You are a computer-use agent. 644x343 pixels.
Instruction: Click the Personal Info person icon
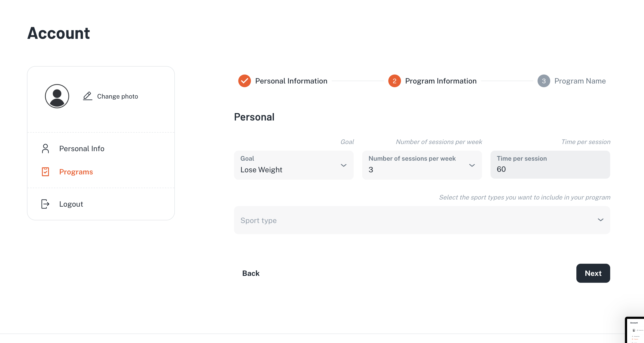click(x=45, y=149)
